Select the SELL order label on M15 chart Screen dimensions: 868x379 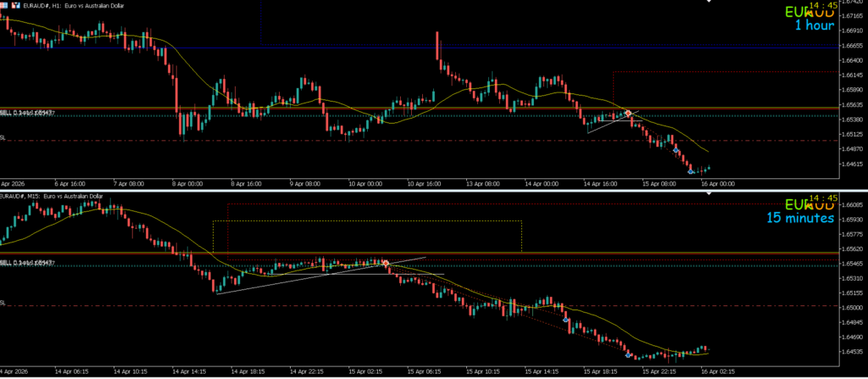27,264
